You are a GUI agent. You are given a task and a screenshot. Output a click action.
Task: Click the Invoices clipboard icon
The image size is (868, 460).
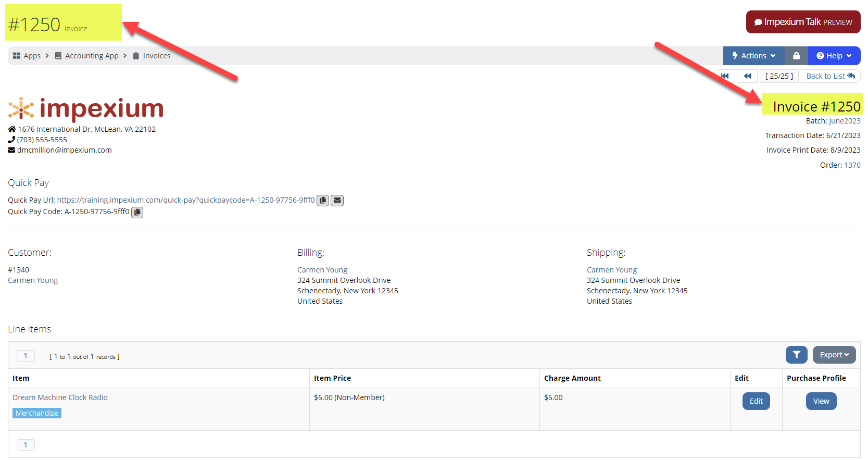click(136, 56)
